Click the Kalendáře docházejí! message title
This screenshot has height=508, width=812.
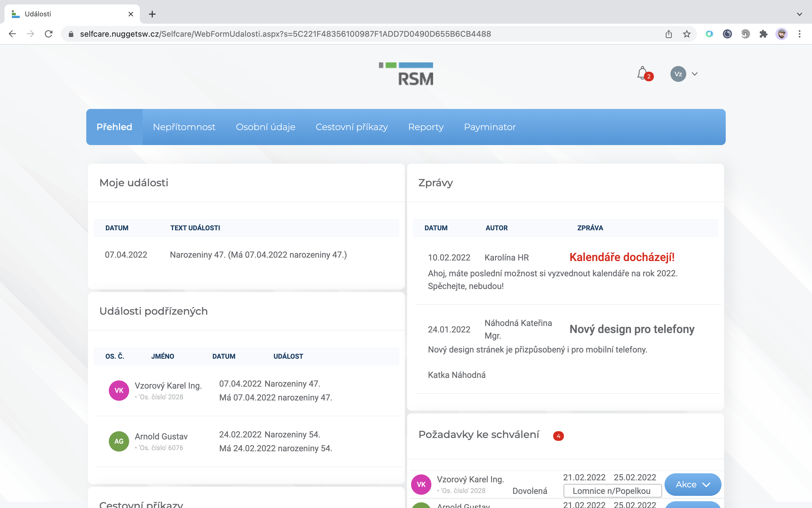[x=622, y=257]
